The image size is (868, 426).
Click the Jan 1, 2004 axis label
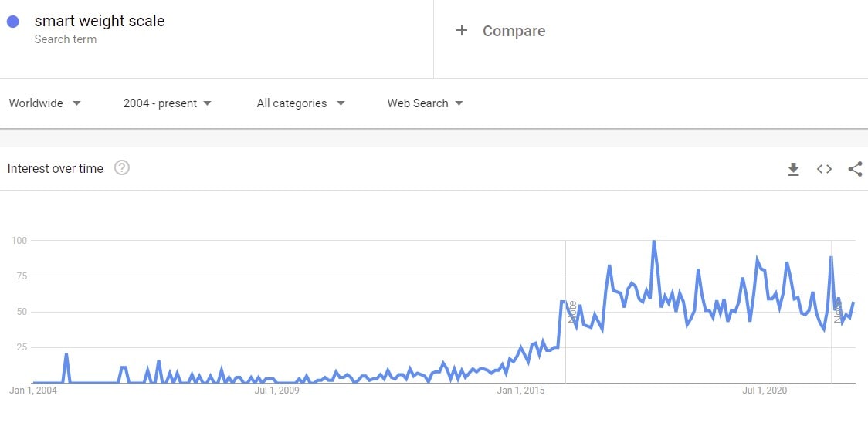tap(32, 390)
